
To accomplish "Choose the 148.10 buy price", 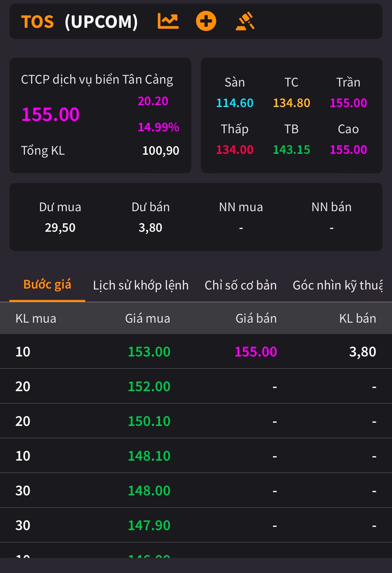I will point(149,456).
